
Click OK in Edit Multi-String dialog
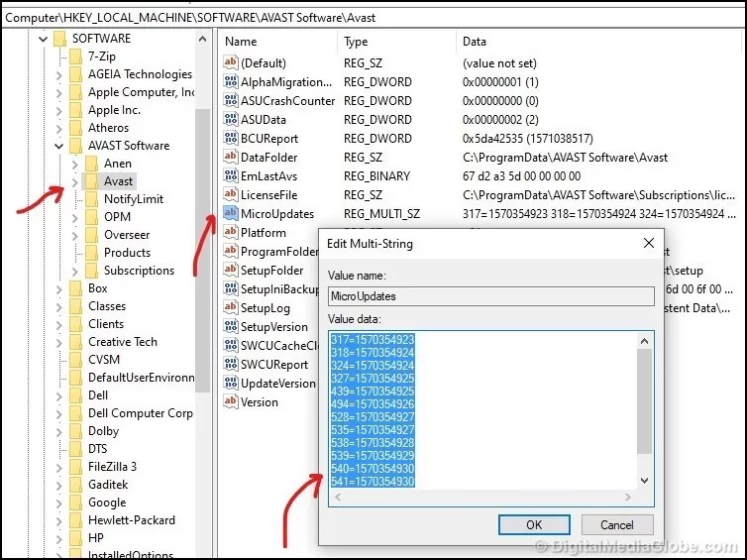pyautogui.click(x=534, y=524)
